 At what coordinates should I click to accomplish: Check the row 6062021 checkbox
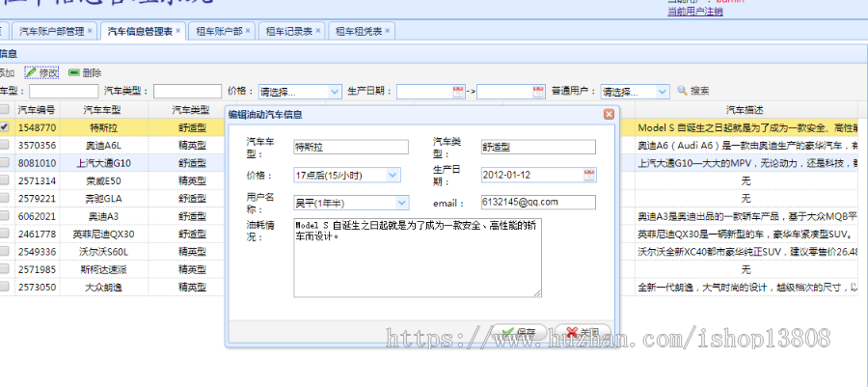(5, 215)
